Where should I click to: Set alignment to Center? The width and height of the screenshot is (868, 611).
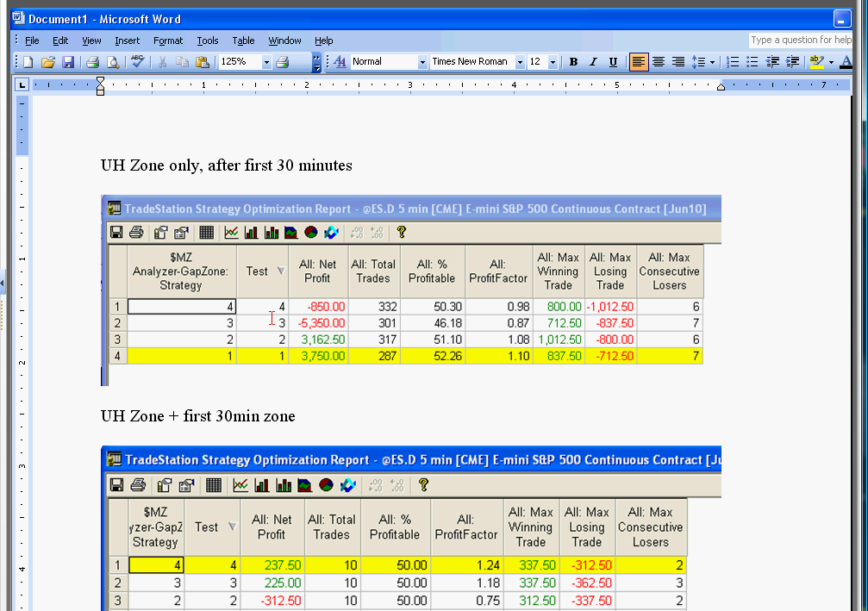[x=659, y=62]
